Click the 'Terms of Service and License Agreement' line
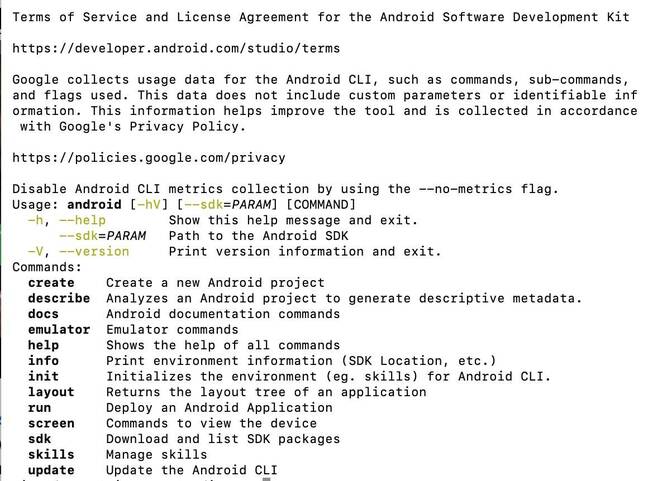 (x=321, y=17)
